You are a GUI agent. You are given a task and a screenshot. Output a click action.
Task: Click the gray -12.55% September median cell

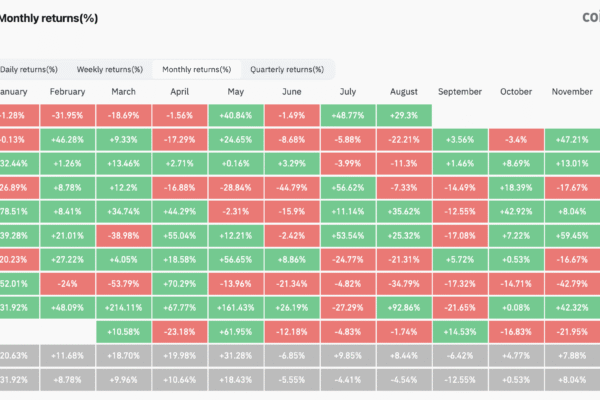461,379
